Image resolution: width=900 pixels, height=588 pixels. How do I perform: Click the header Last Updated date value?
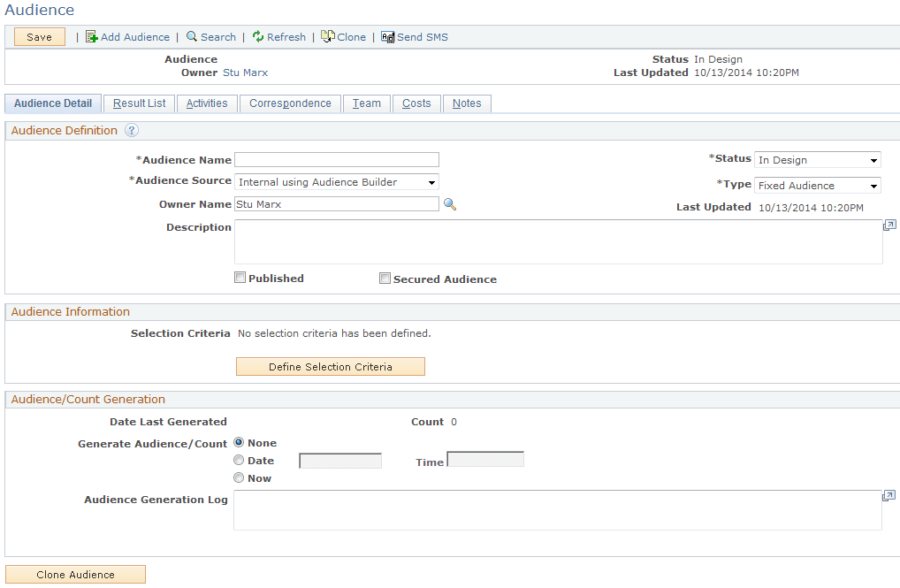pyautogui.click(x=746, y=73)
